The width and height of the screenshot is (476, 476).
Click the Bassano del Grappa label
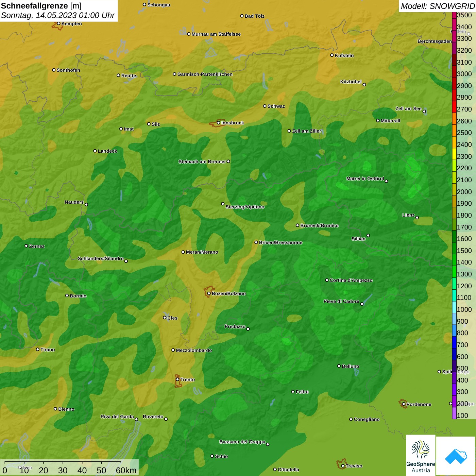pyautogui.click(x=242, y=442)
